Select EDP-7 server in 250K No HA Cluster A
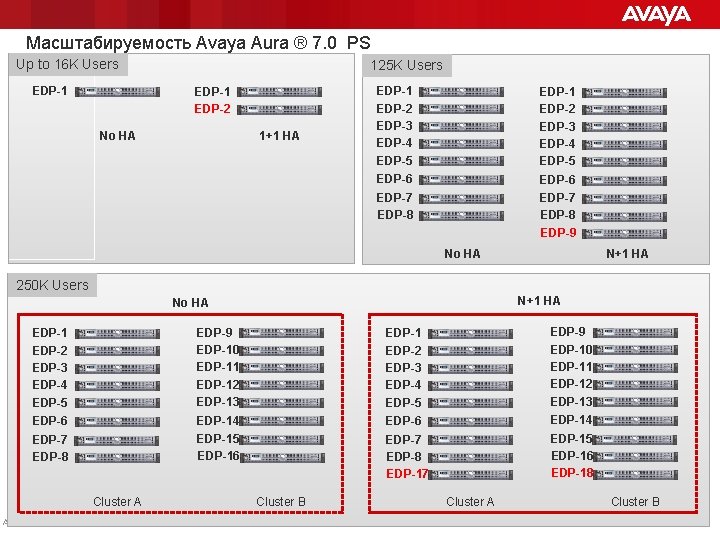The height and width of the screenshot is (540, 720). pyautogui.click(x=116, y=440)
